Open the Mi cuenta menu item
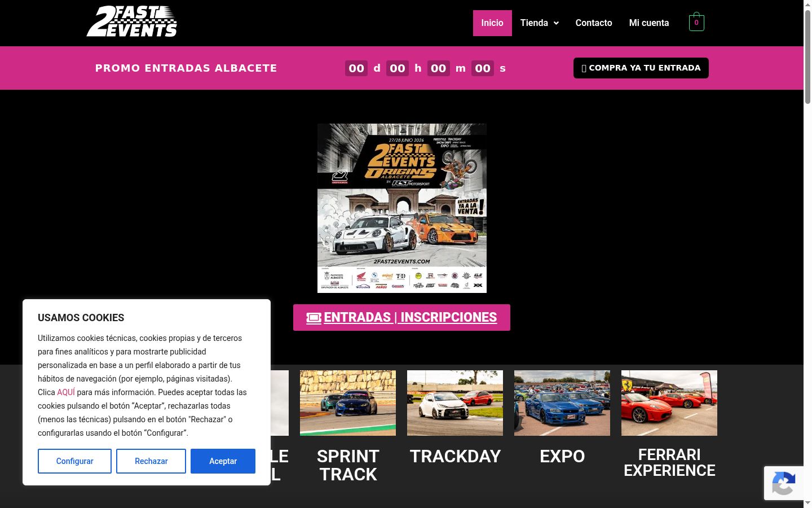The height and width of the screenshot is (508, 812). pyautogui.click(x=649, y=23)
